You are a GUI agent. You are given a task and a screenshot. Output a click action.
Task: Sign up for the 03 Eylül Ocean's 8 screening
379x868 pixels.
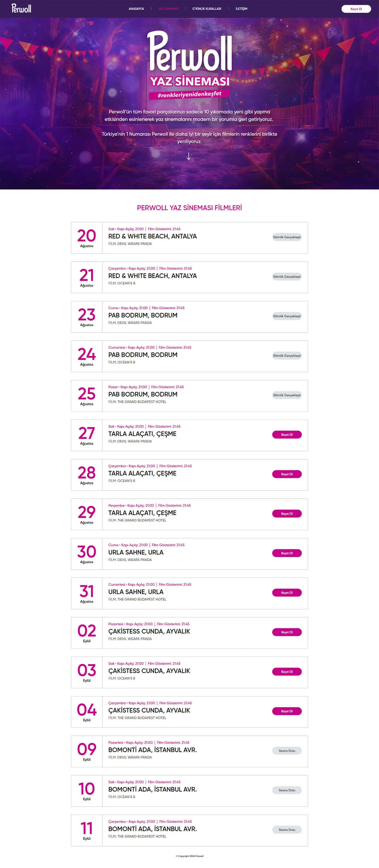(287, 672)
